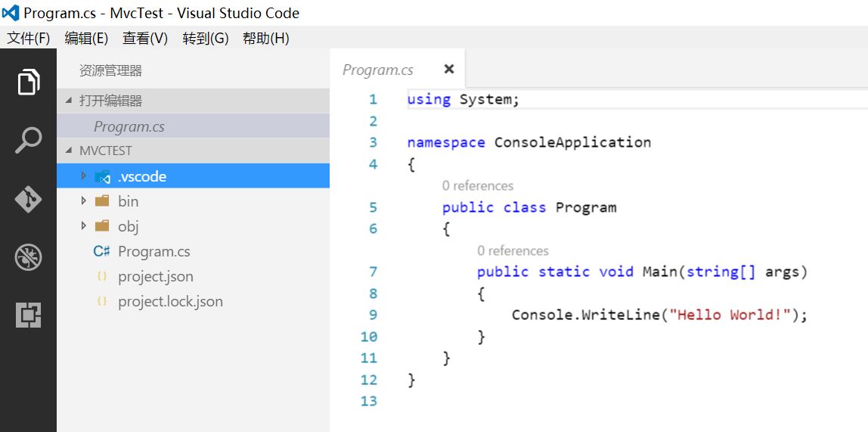The image size is (868, 432).
Task: Open project.lock.json in the file tree
Action: pos(194,301)
